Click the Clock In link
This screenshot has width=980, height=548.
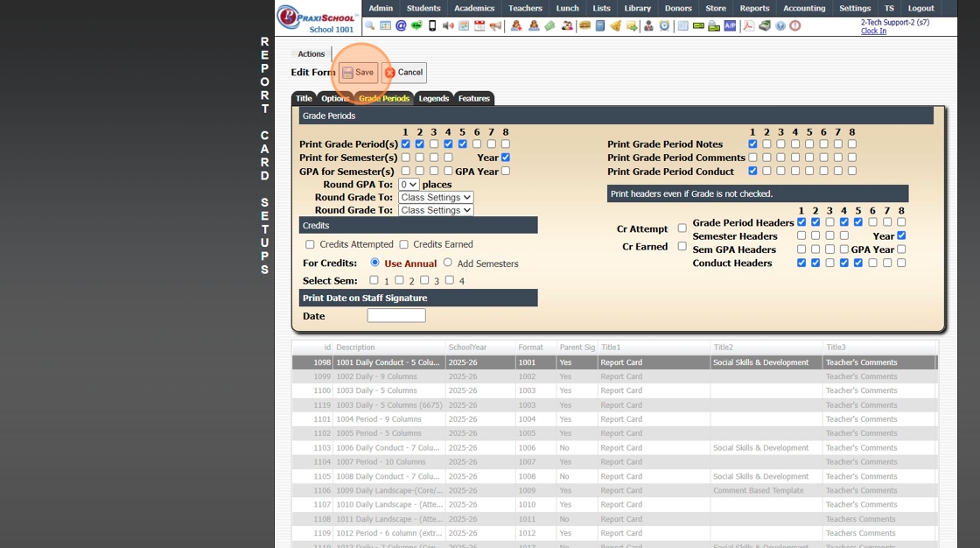click(873, 31)
